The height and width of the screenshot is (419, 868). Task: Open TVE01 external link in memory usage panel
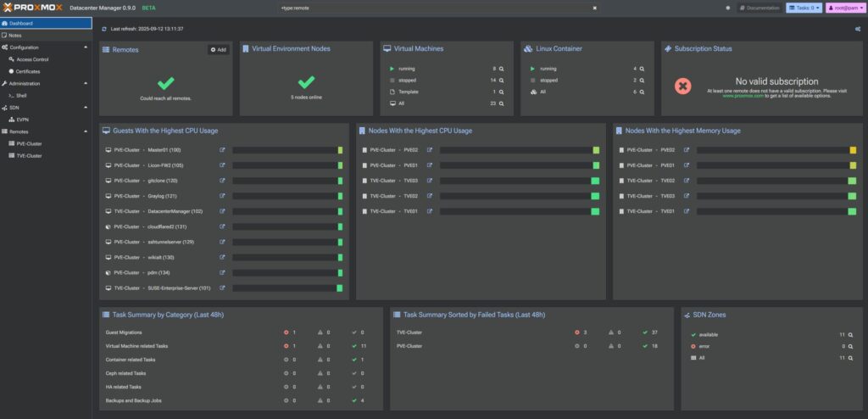click(686, 211)
